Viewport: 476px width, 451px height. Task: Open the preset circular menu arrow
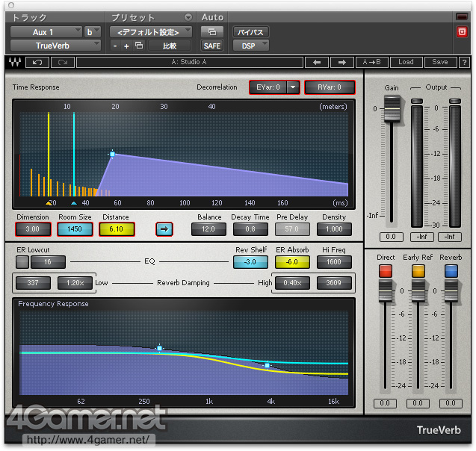[x=188, y=17]
